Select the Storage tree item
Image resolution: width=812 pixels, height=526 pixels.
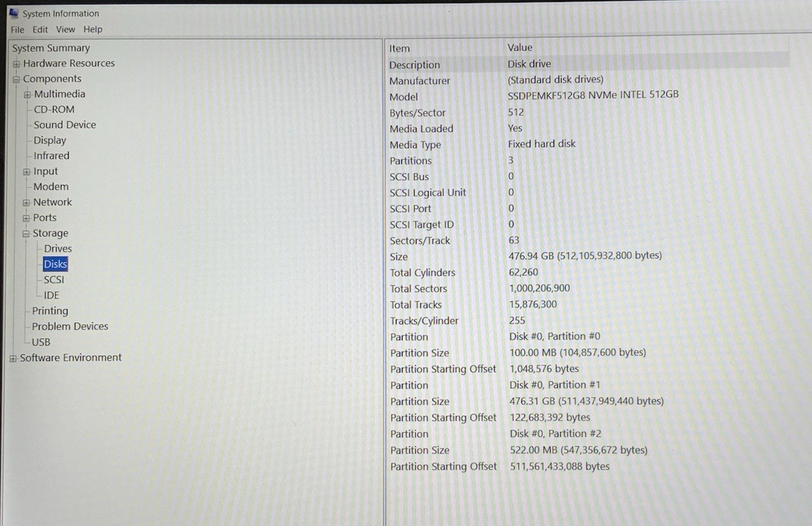51,233
